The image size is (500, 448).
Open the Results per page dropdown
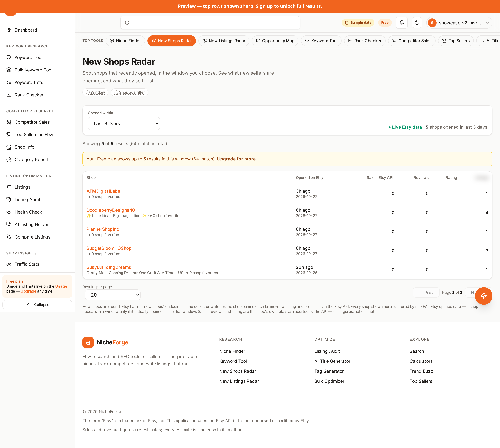point(113,295)
